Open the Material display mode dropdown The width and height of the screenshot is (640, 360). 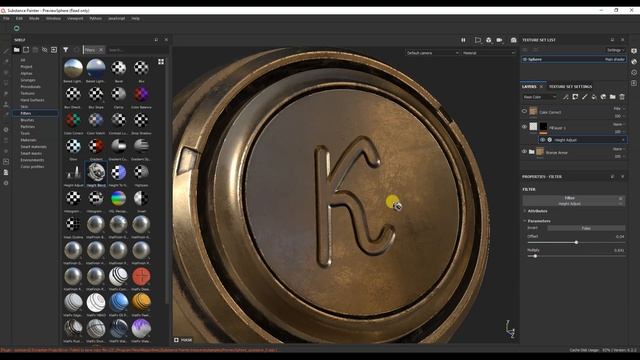click(x=489, y=53)
